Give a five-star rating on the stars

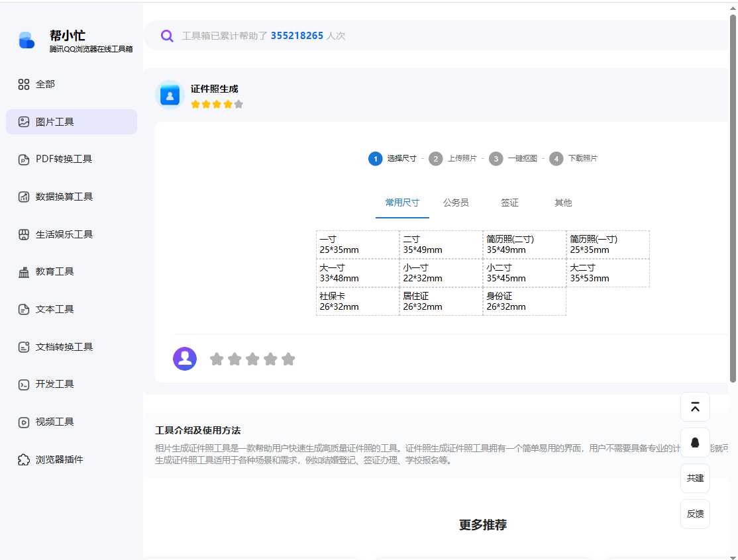coord(288,359)
